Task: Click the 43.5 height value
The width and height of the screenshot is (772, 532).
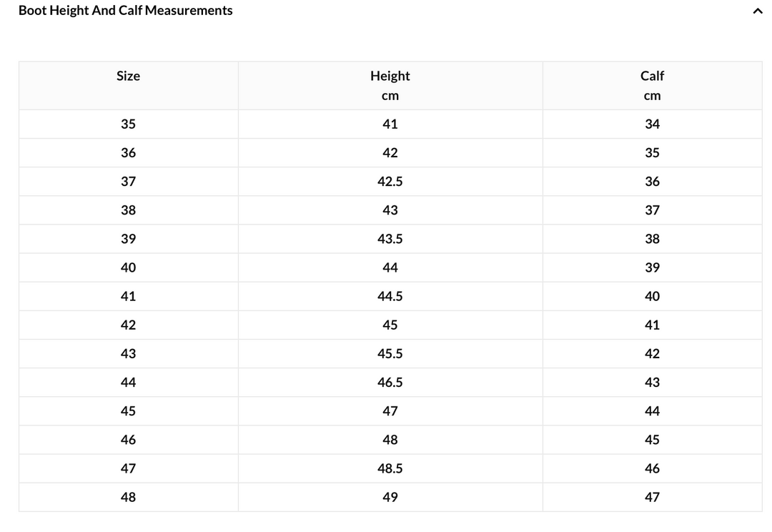Action: coord(390,239)
